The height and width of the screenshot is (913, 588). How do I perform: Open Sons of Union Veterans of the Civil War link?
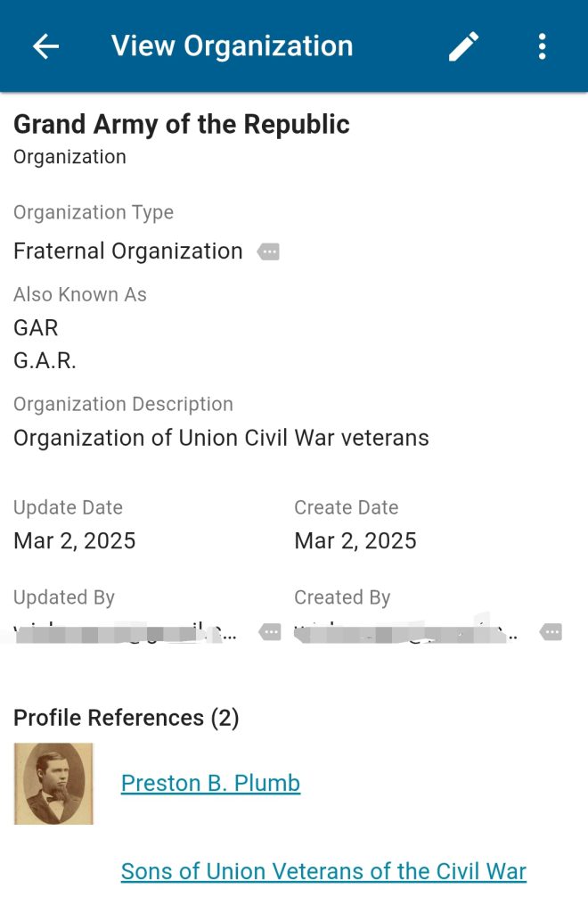coord(323,871)
